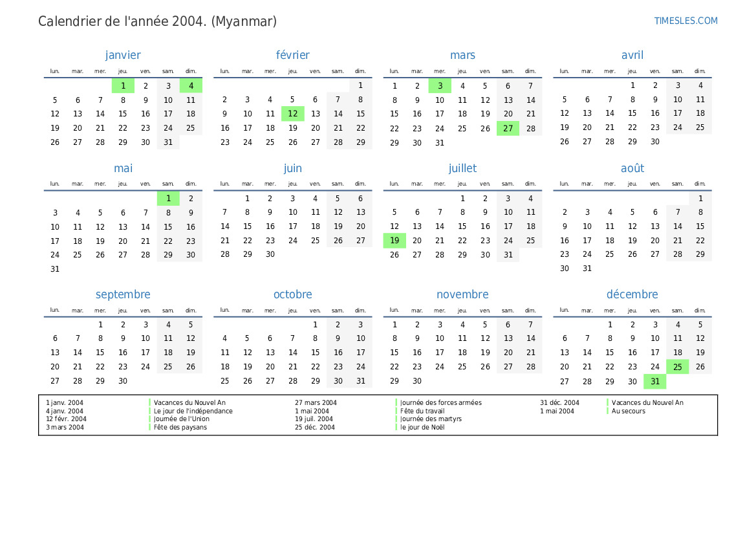Select highlighted 12 in février
The image size is (756, 535).
coord(292,114)
